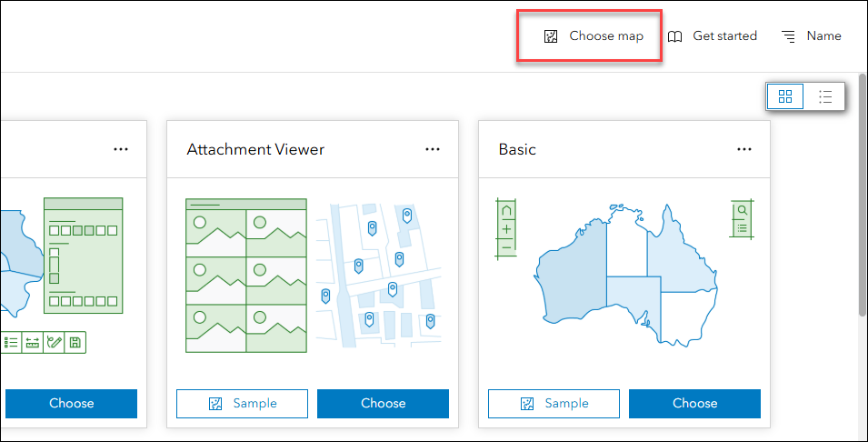Image resolution: width=868 pixels, height=442 pixels.
Task: Open Basic template options menu
Action: [744, 149]
